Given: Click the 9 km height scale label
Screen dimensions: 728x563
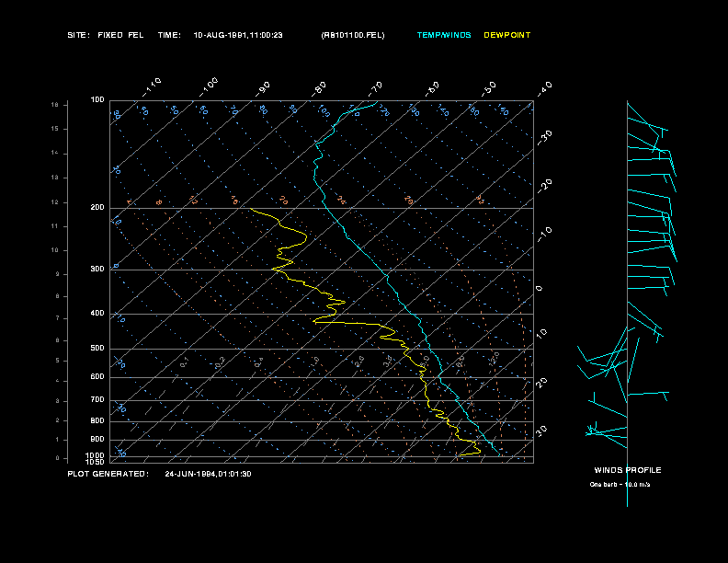Looking at the screenshot, I should [x=58, y=274].
